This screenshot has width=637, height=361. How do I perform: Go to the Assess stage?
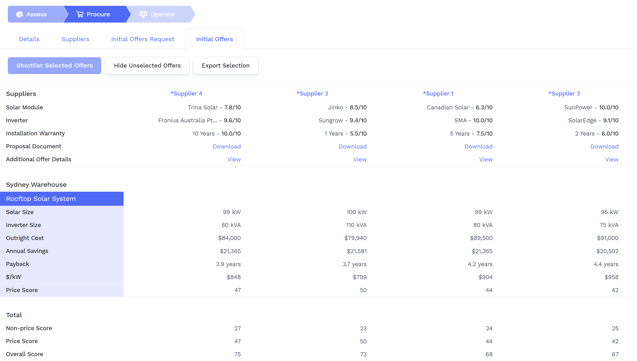(x=36, y=14)
